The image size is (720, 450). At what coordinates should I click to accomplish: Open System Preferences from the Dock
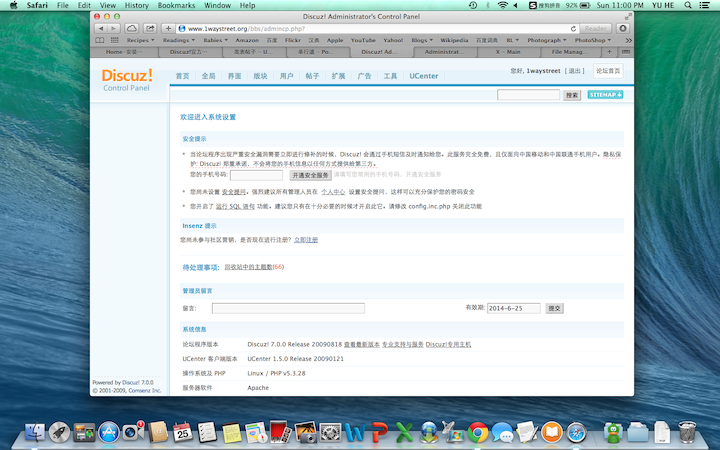[x=330, y=432]
